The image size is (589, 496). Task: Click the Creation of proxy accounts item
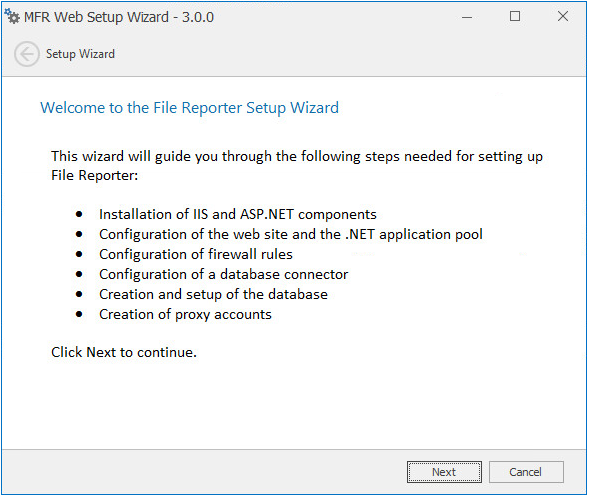185,315
